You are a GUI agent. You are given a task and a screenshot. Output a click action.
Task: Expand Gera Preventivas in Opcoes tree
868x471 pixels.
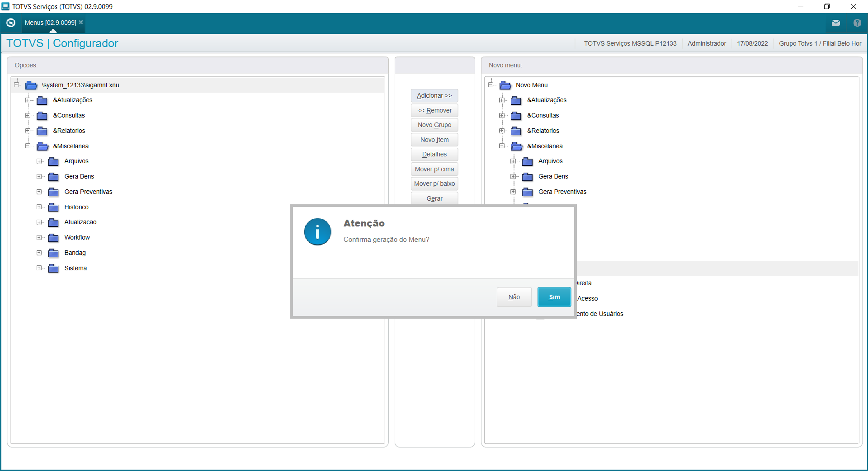coord(39,192)
